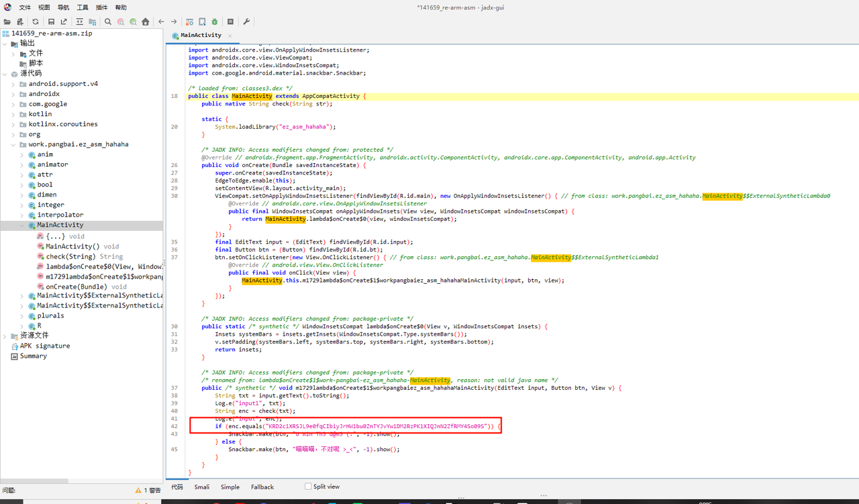This screenshot has width=859, height=504.
Task: Open the 工具 menu
Action: (83, 7)
